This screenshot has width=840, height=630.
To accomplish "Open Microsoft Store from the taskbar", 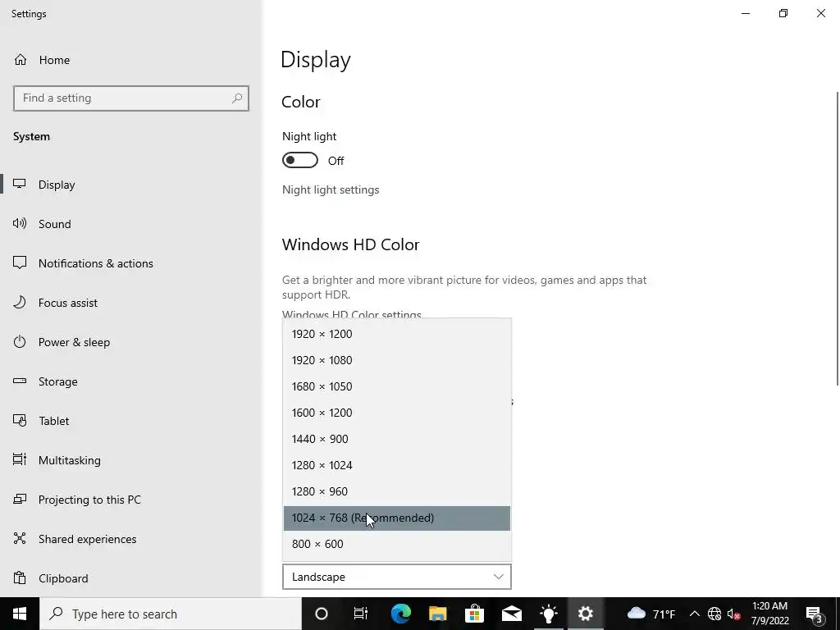I will pos(475,614).
